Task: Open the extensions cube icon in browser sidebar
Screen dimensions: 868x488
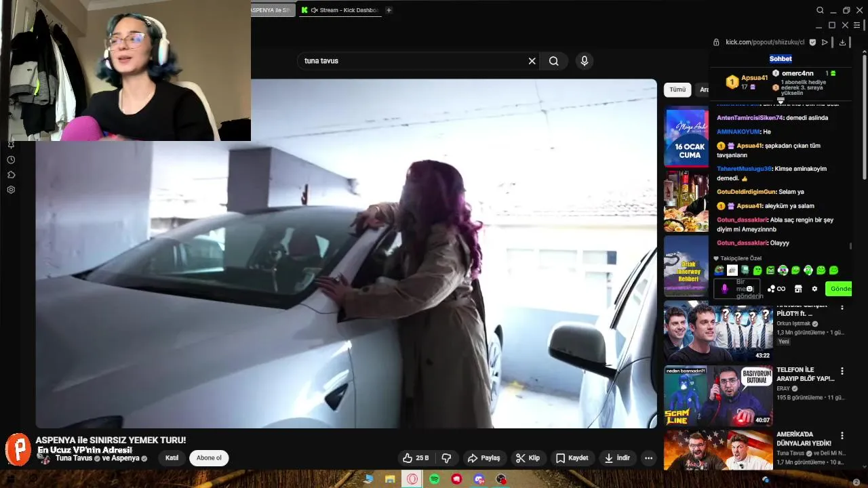Action: pyautogui.click(x=11, y=175)
